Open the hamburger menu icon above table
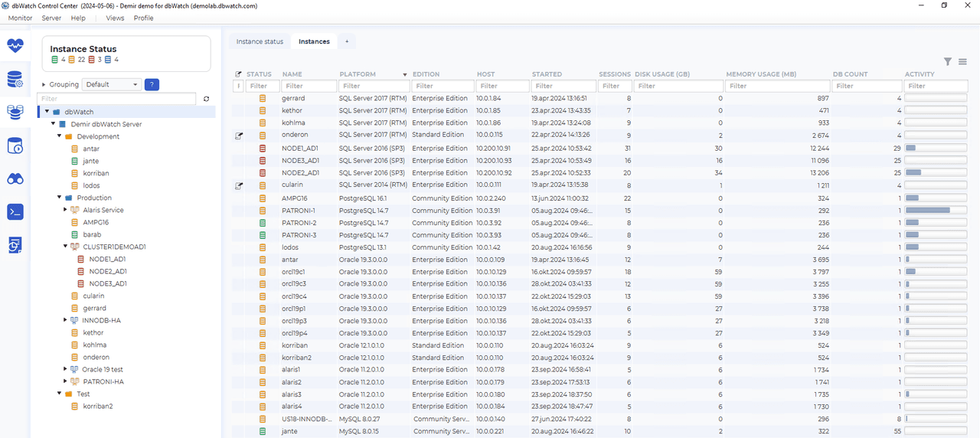The width and height of the screenshot is (980, 438). [962, 62]
